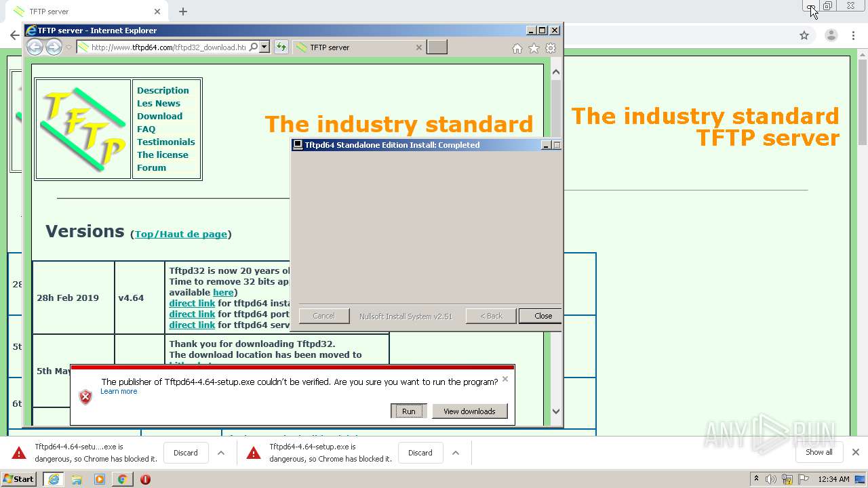Open the Windows Start menu
This screenshot has height=488, width=868.
tap(18, 479)
